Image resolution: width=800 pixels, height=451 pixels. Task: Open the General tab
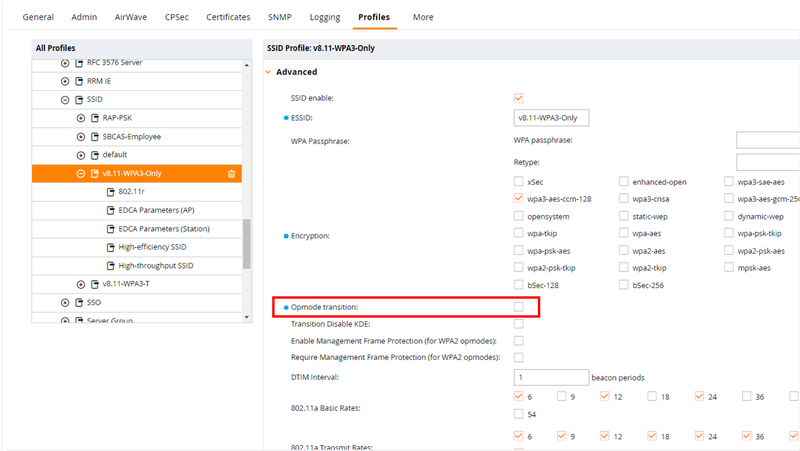point(38,17)
